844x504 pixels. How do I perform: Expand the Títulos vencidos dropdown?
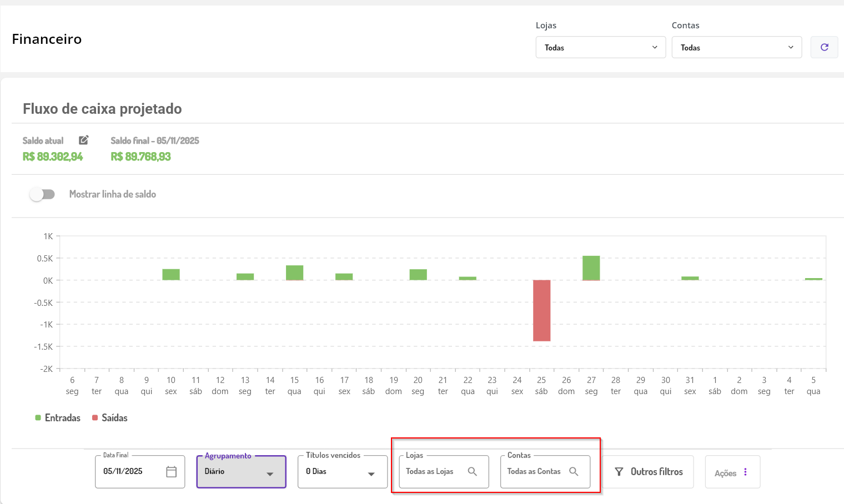[x=342, y=472]
